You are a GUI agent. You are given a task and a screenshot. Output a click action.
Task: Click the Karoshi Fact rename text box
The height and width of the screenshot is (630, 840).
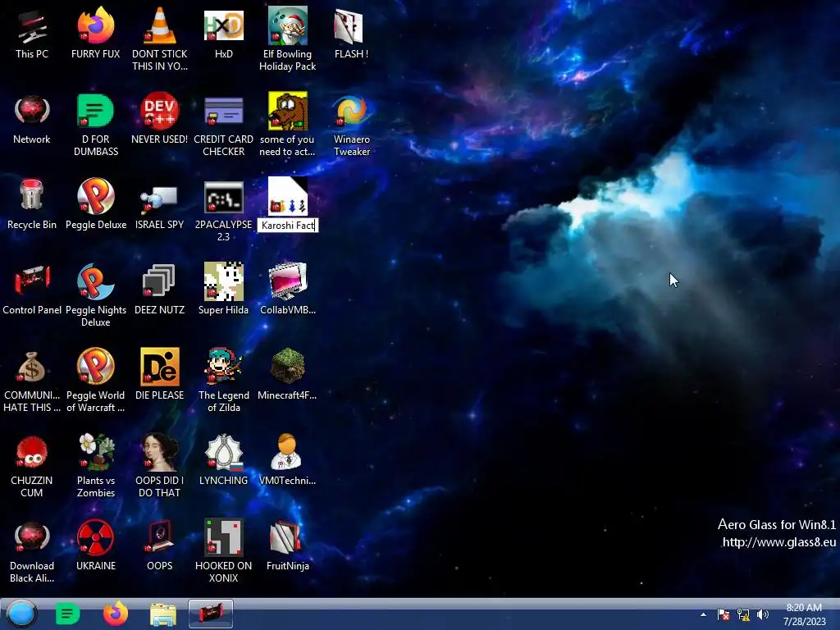pos(288,225)
